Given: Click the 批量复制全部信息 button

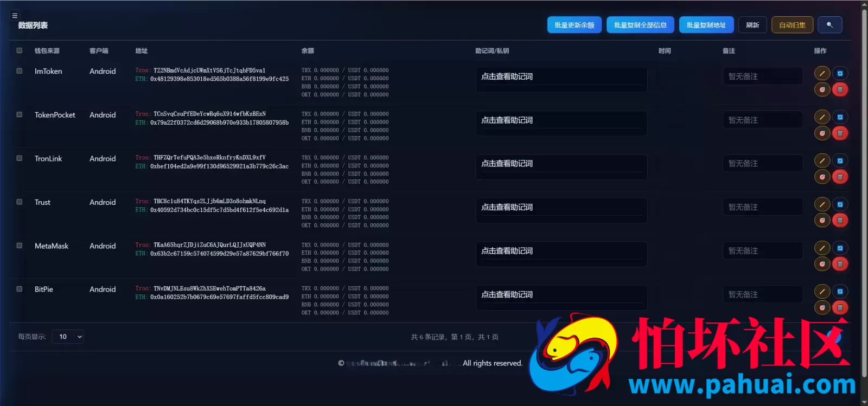Looking at the screenshot, I should (x=640, y=25).
